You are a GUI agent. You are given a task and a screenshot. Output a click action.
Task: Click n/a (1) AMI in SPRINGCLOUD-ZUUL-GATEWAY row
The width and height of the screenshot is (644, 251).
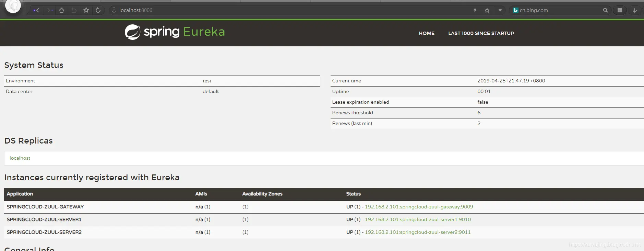203,207
